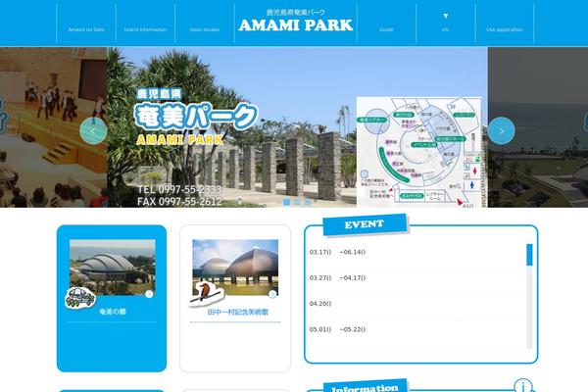Open the 奄美の郷 card link
Screen dimensions: 588x392
(x=113, y=312)
